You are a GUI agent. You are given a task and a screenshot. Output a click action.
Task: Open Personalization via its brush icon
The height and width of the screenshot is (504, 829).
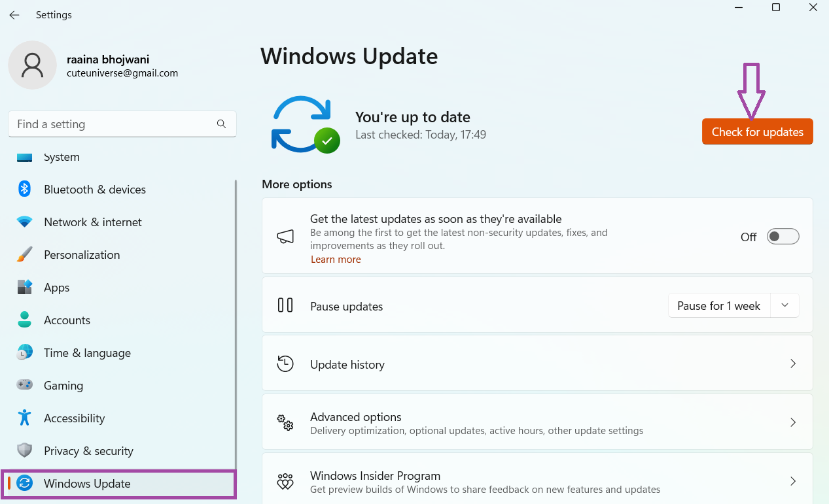(x=24, y=254)
